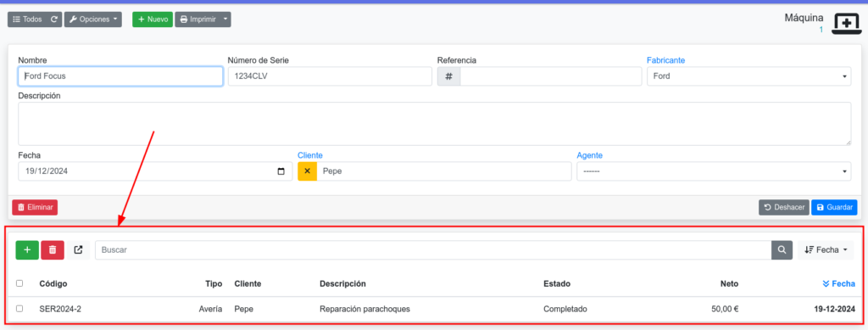Image resolution: width=868 pixels, height=330 pixels.
Task: Click the Todos list button
Action: point(27,20)
